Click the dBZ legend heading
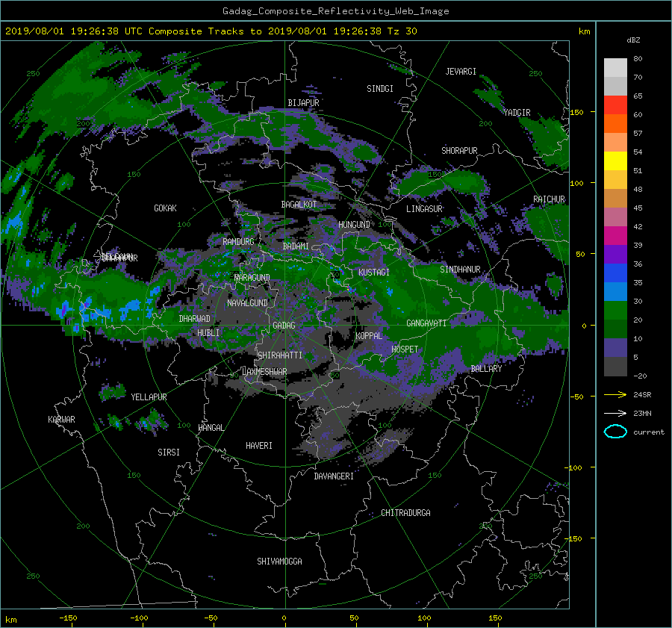The height and width of the screenshot is (628, 672). [x=633, y=40]
